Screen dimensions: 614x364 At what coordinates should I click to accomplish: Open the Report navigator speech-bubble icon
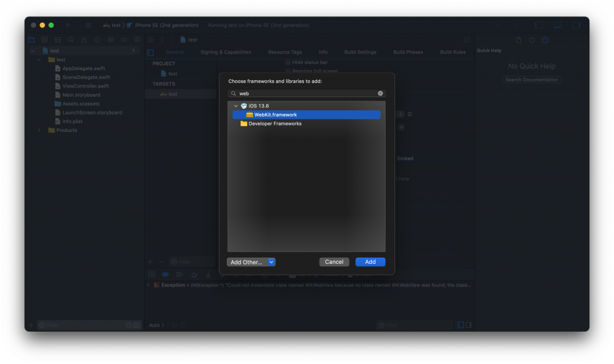(x=137, y=40)
